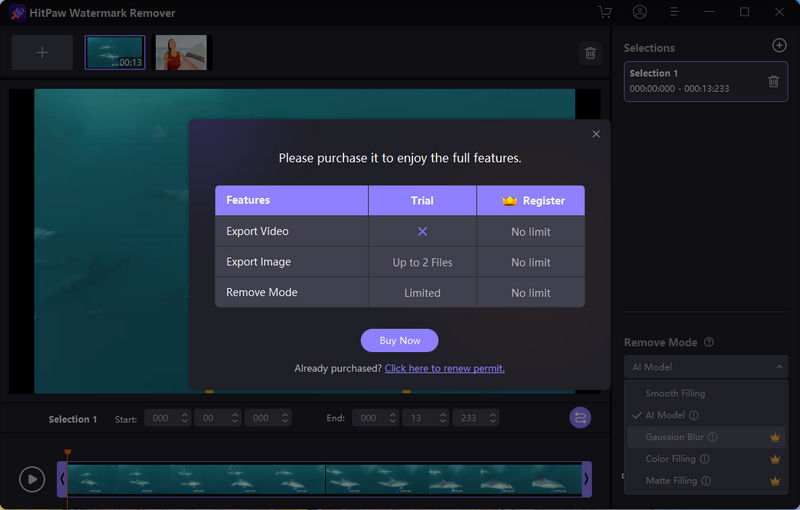The image size is (800, 510).
Task: Click the Start seconds field 00
Action: 209,418
